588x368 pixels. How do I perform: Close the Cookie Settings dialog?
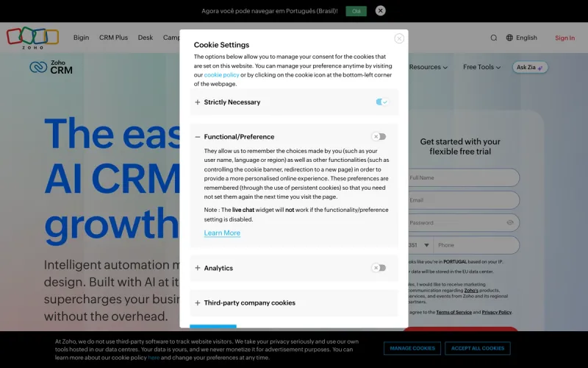click(399, 39)
